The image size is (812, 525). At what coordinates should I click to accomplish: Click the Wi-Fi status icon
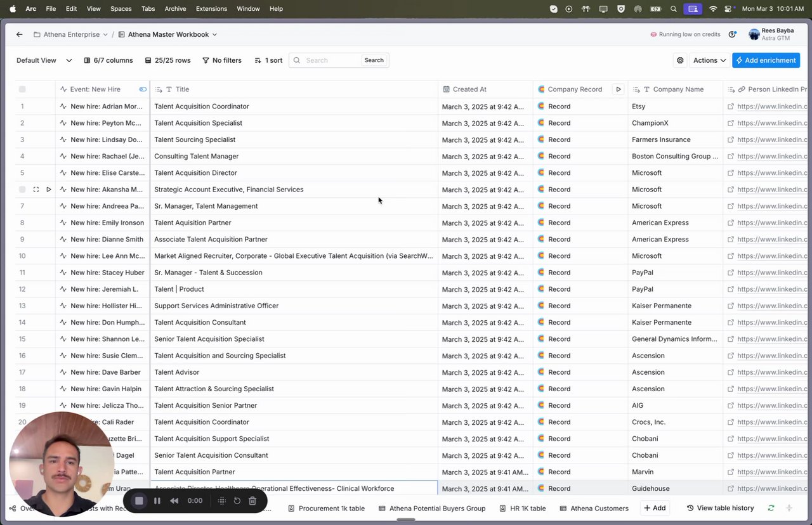click(713, 9)
